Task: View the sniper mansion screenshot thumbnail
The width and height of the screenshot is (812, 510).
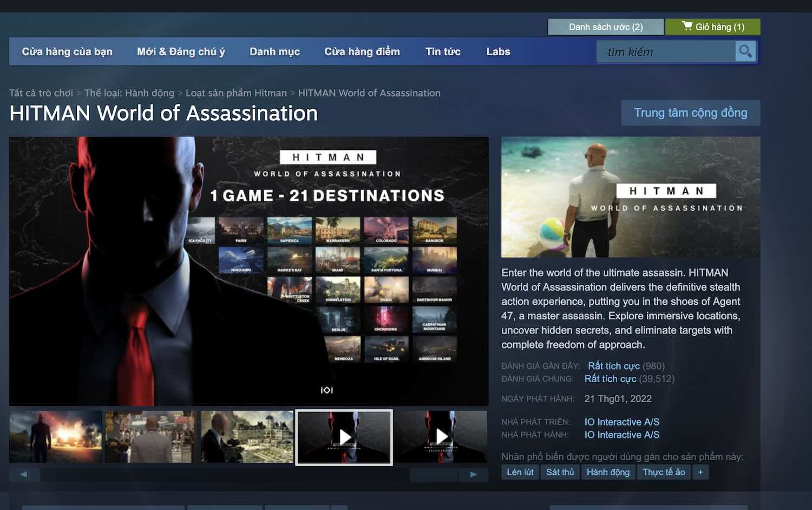Action: 247,436
